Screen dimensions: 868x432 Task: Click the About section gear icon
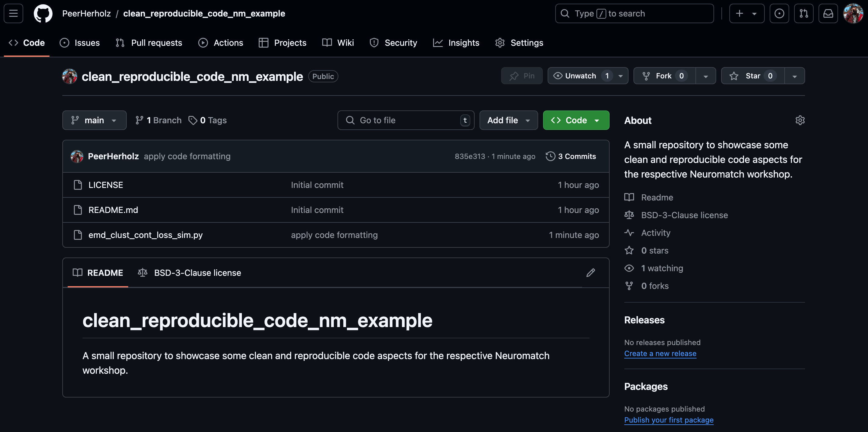800,120
